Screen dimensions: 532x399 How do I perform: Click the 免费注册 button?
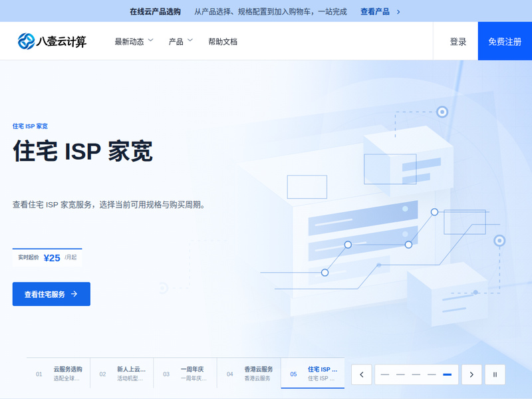tap(505, 41)
